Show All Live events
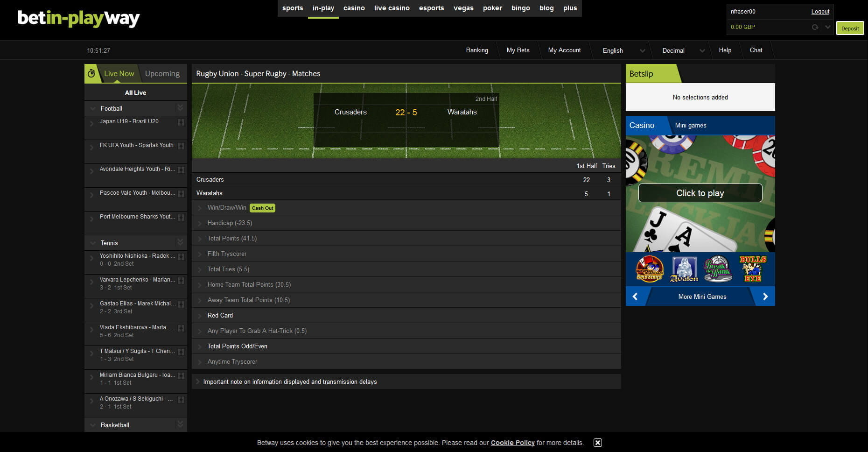 135,92
